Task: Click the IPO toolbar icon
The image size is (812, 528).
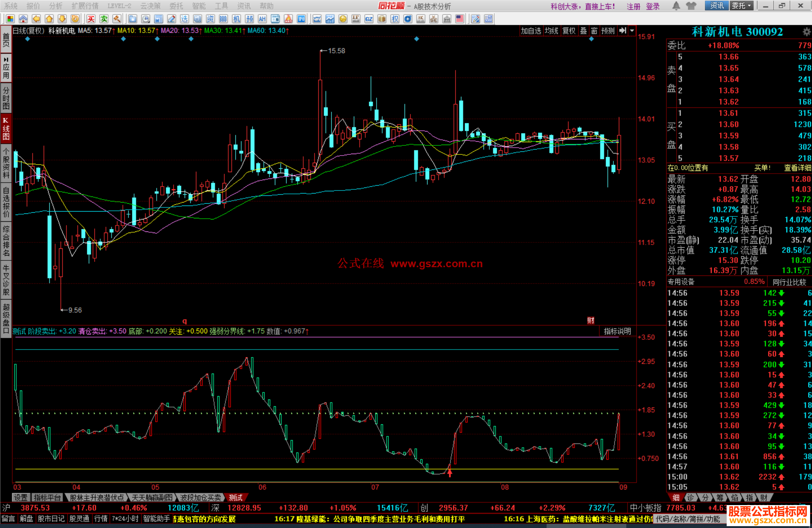Action: pos(301,19)
